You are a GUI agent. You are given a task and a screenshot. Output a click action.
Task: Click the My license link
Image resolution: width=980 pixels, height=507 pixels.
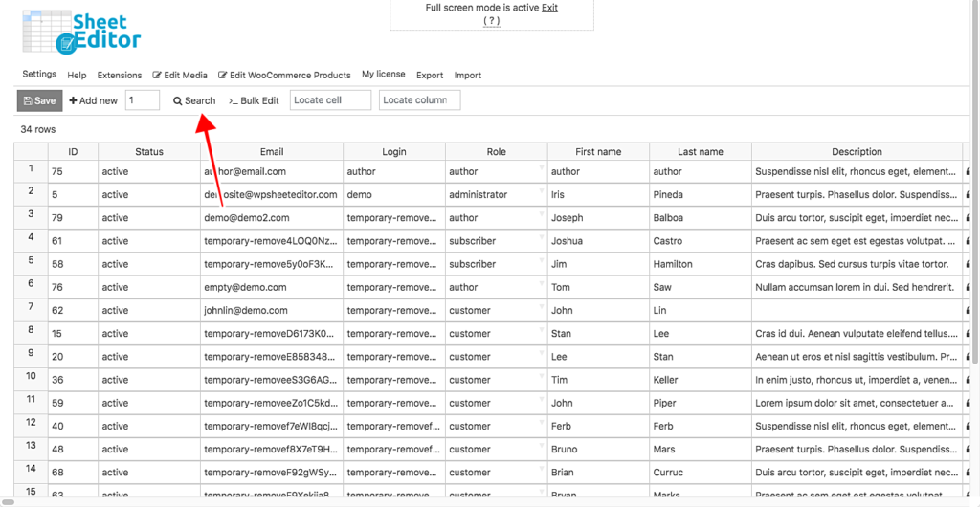point(383,74)
